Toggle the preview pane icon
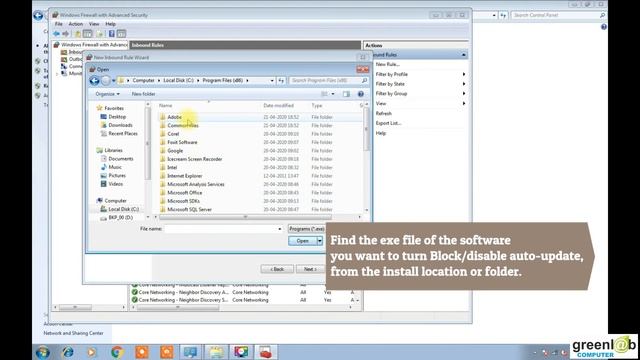The width and height of the screenshot is (640, 360). pos(347,94)
